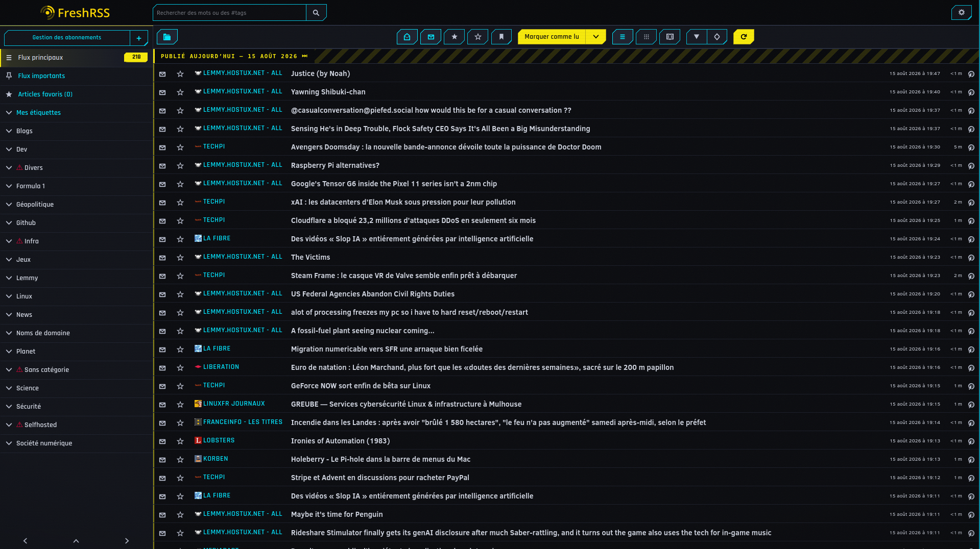Viewport: 980px width, 549px height.
Task: Open article 'GREUBE — Services cybersécurité Linux'
Action: (406, 405)
